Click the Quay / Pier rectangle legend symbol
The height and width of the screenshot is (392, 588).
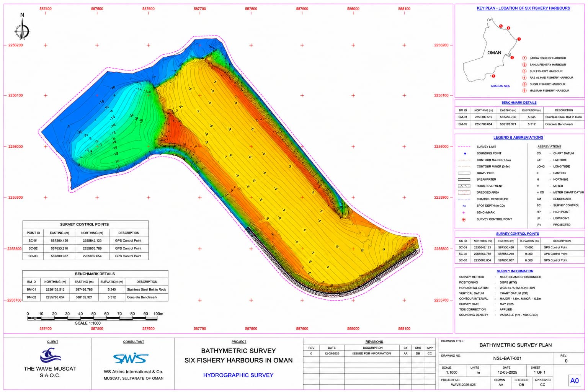pos(464,173)
